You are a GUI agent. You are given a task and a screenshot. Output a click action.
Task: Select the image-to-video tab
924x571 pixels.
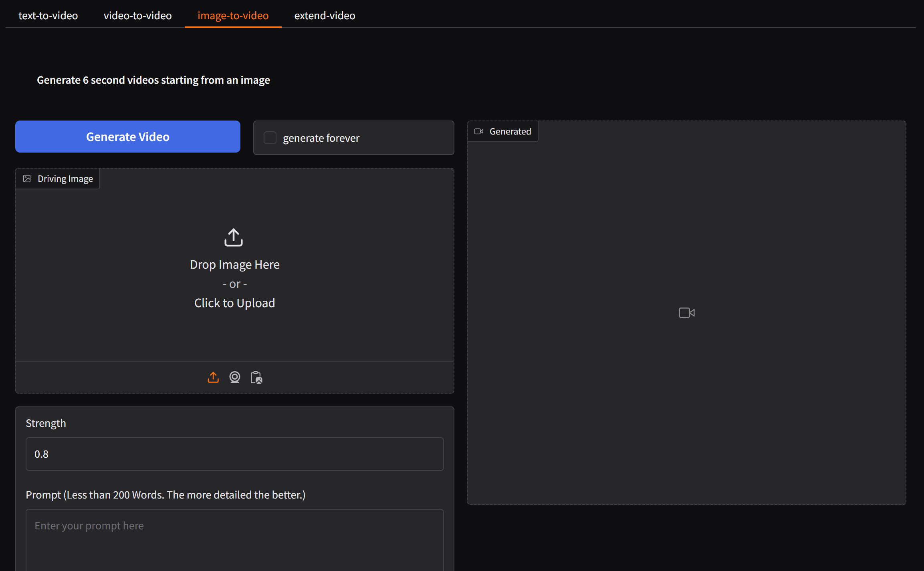pos(233,15)
